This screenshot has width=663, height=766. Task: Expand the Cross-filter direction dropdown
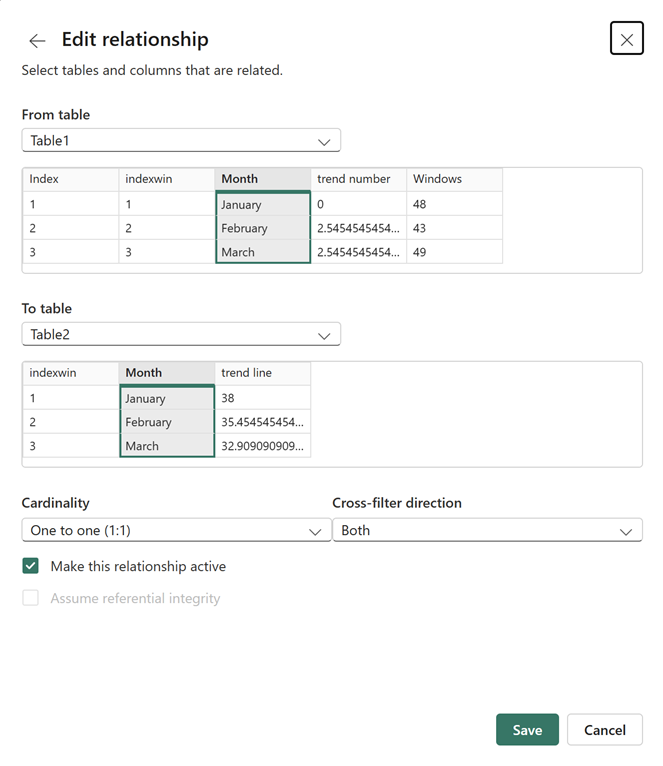point(487,530)
